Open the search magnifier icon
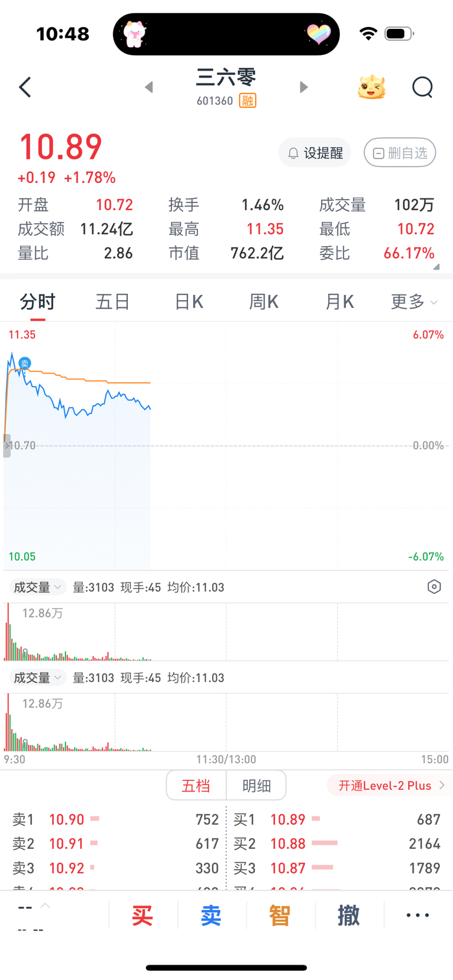The height and width of the screenshot is (980, 453). click(422, 87)
